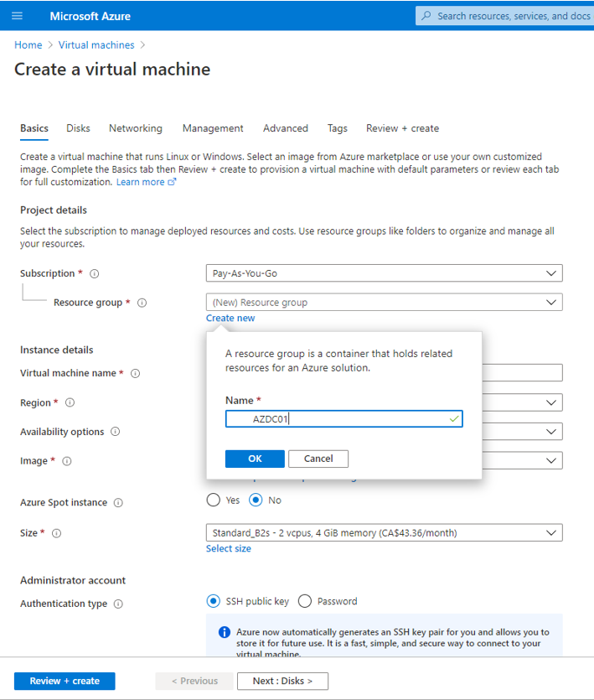
Task: Confirm resource group name with OK
Action: 255,459
